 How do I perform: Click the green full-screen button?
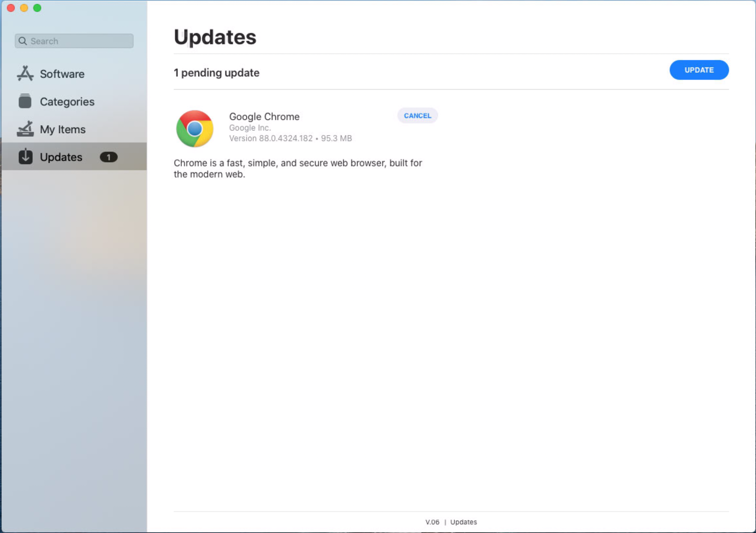pos(37,8)
